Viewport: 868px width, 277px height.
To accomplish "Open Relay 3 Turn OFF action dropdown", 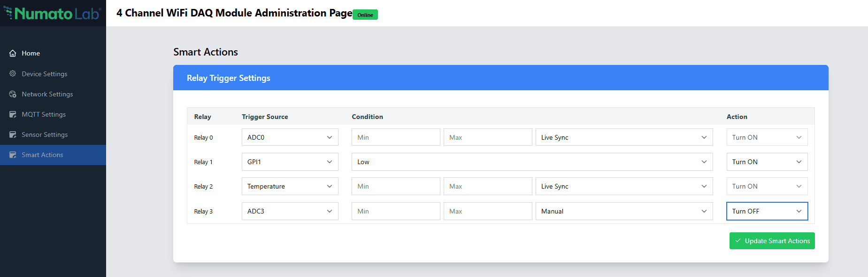I will coord(767,211).
